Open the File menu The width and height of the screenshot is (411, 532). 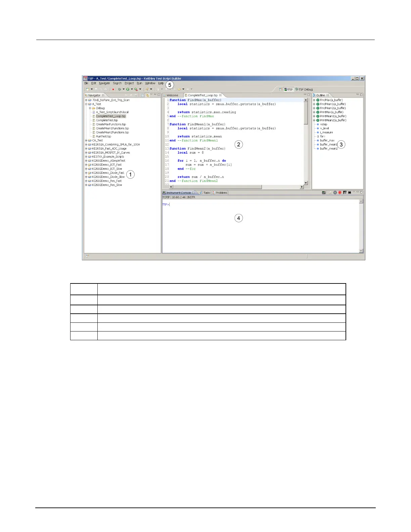click(x=86, y=83)
